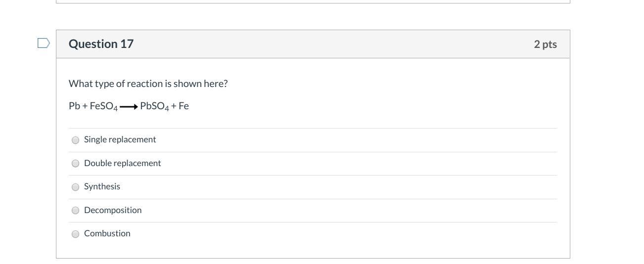This screenshot has height=264, width=644.
Task: Click the plus sign after Pb
Action: pos(85,106)
